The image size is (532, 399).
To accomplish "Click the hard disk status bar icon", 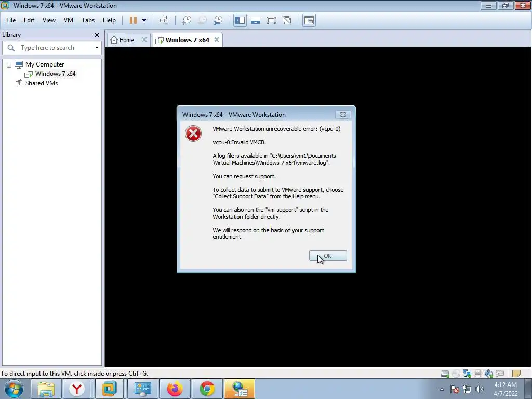I will pyautogui.click(x=445, y=374).
